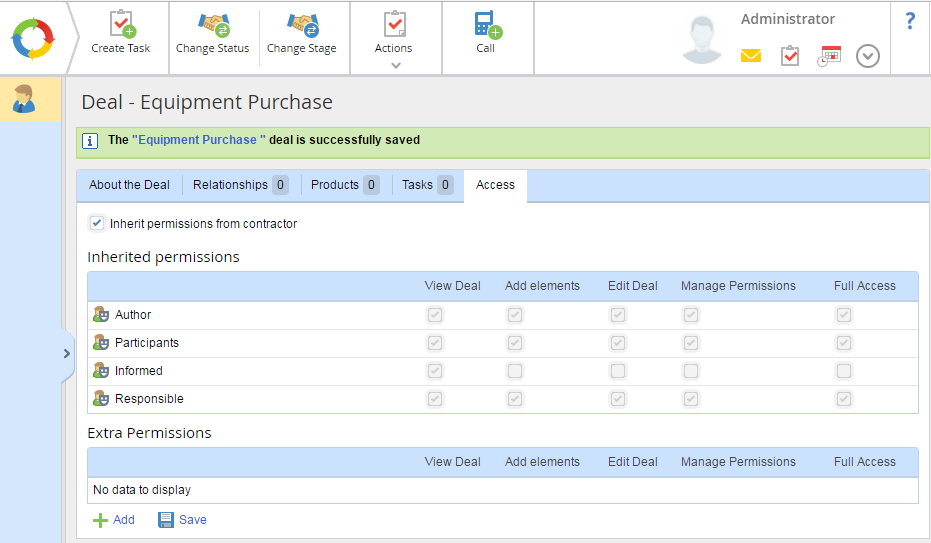
Task: Click the Informed row label
Action: [138, 370]
